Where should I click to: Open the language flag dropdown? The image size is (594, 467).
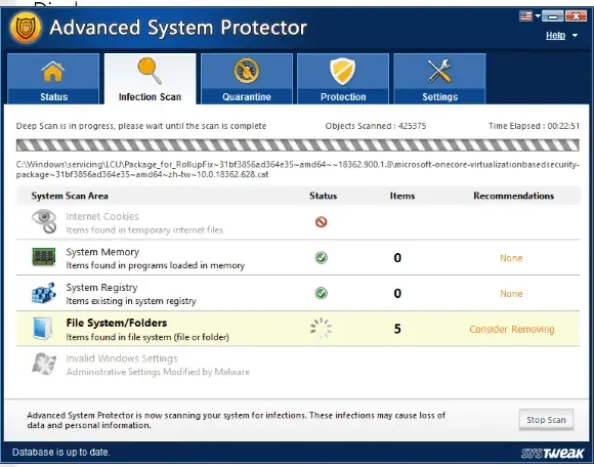pos(530,16)
